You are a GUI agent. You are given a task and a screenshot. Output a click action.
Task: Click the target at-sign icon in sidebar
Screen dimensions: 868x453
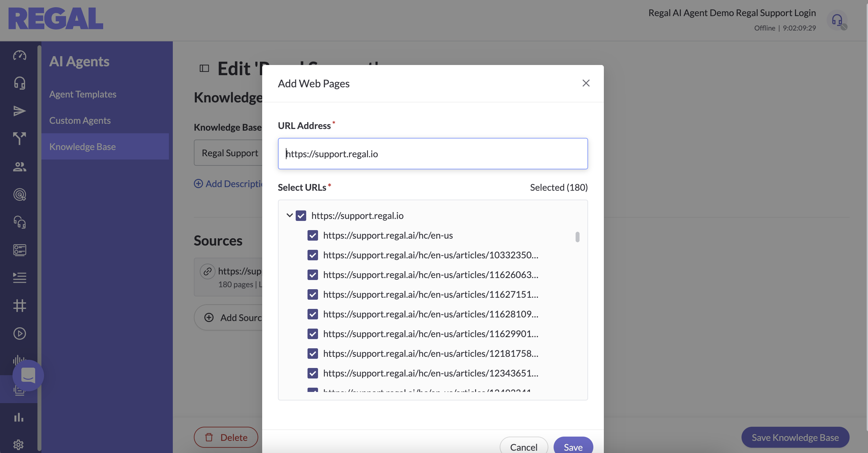tap(19, 195)
